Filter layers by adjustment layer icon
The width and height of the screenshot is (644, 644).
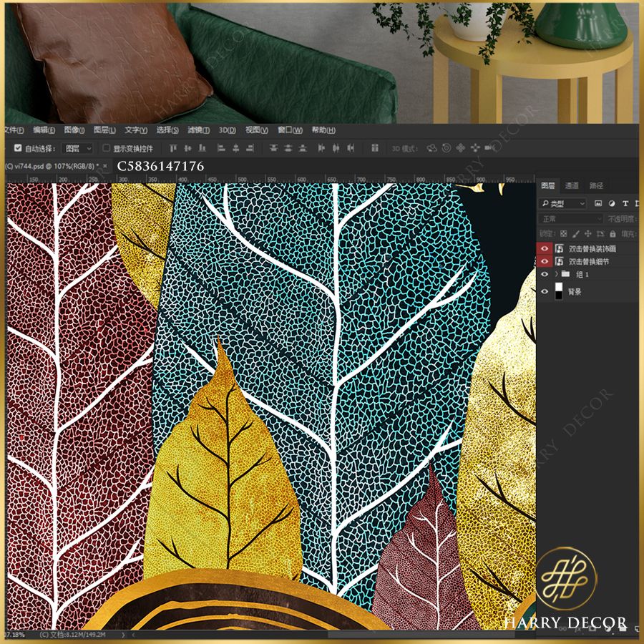(x=612, y=203)
